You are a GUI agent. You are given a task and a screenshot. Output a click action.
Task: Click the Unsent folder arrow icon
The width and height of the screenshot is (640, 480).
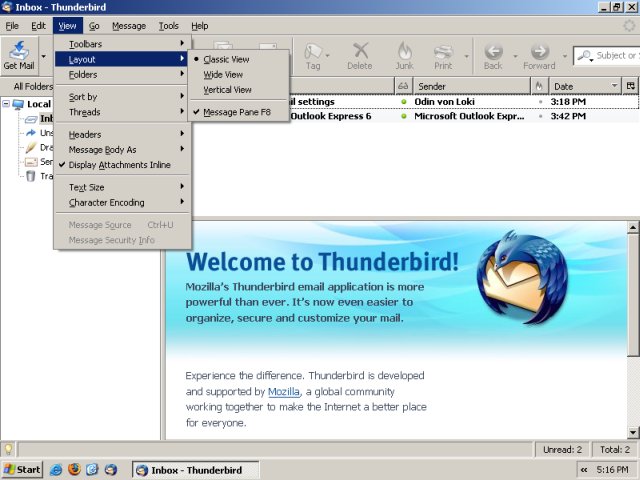click(x=31, y=133)
